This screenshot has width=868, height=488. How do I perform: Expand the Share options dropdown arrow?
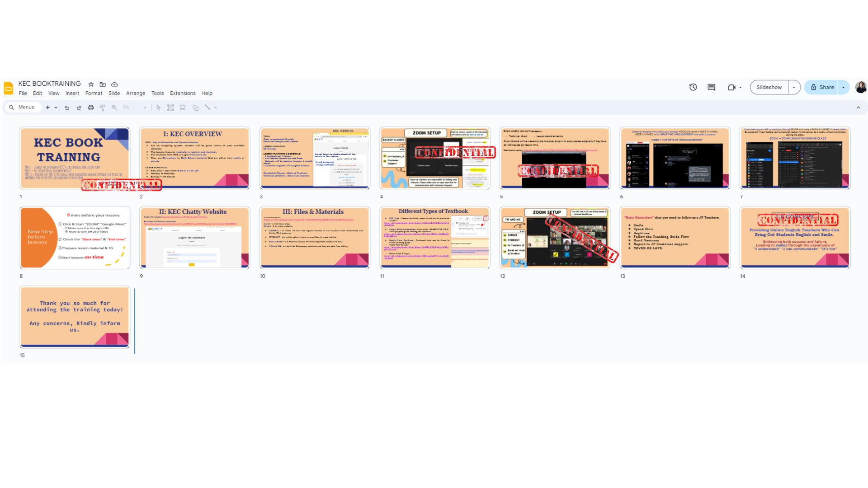[x=843, y=87]
